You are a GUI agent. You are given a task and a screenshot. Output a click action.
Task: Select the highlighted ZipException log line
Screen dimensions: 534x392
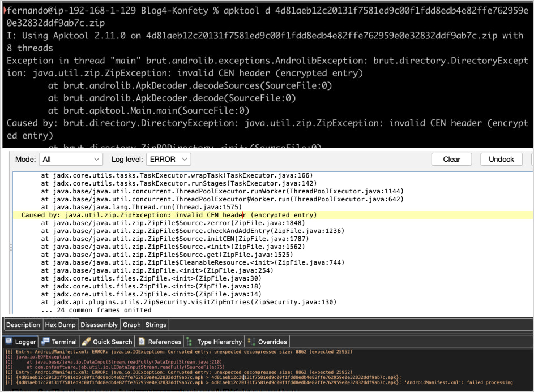pyautogui.click(x=170, y=214)
